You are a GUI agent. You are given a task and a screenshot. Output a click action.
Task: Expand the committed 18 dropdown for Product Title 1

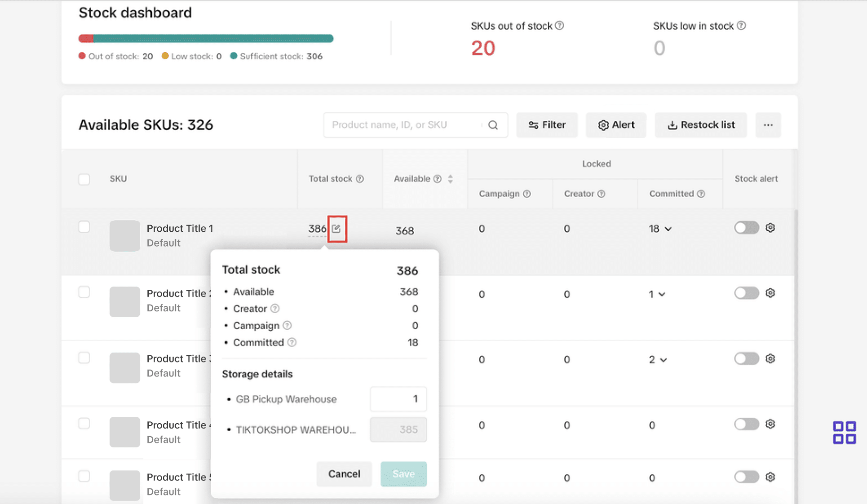pos(668,229)
